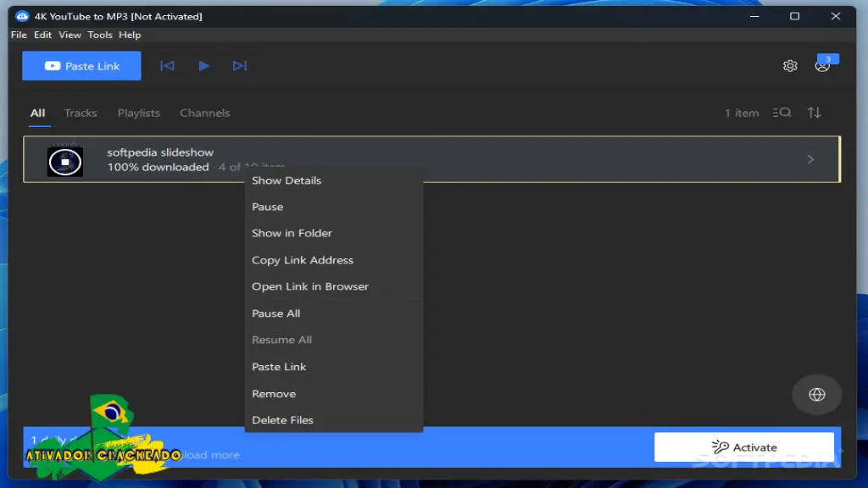The width and height of the screenshot is (868, 488).
Task: Expand the softpedia slideshow playlist chevron
Action: (810, 159)
